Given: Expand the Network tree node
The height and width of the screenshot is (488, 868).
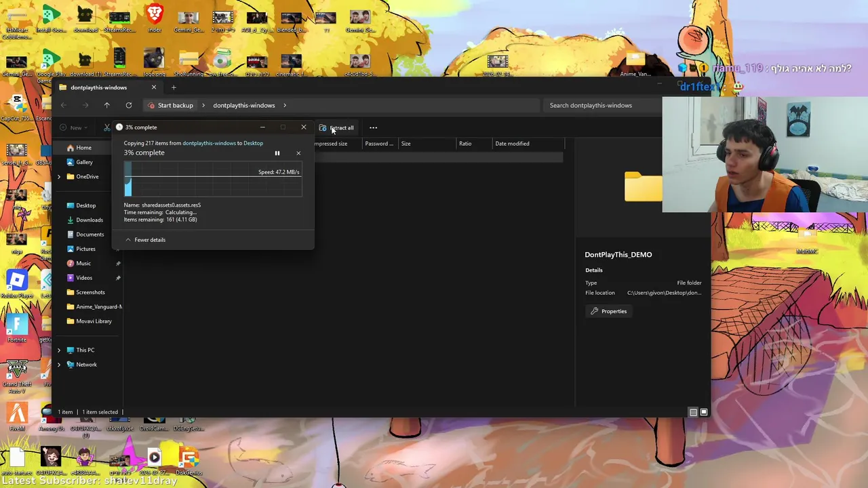Looking at the screenshot, I should (59, 365).
